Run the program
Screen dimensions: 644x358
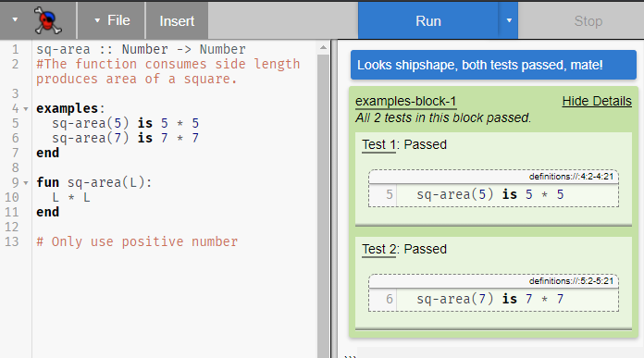(428, 20)
